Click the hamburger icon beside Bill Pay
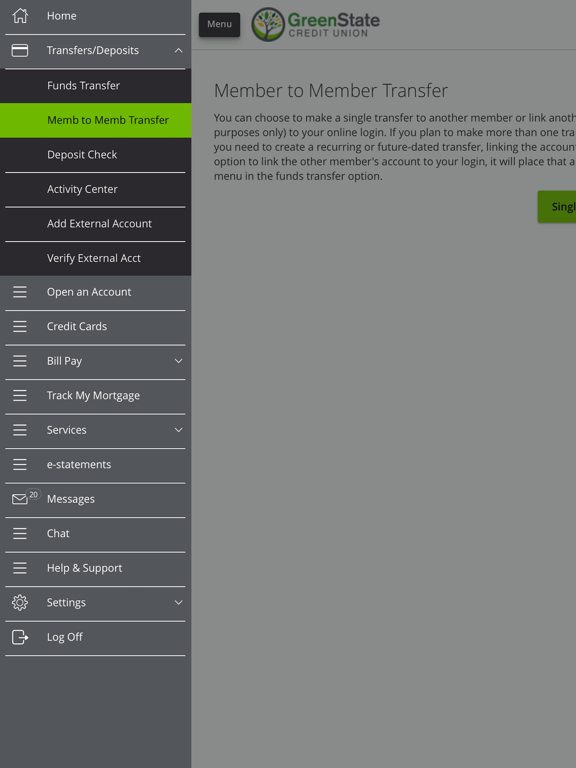 click(x=20, y=361)
